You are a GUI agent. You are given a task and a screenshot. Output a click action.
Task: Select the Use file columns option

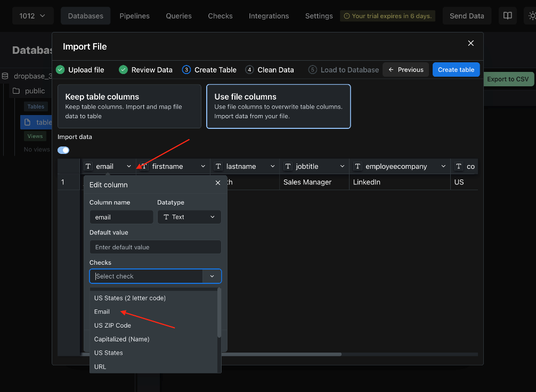pos(278,107)
